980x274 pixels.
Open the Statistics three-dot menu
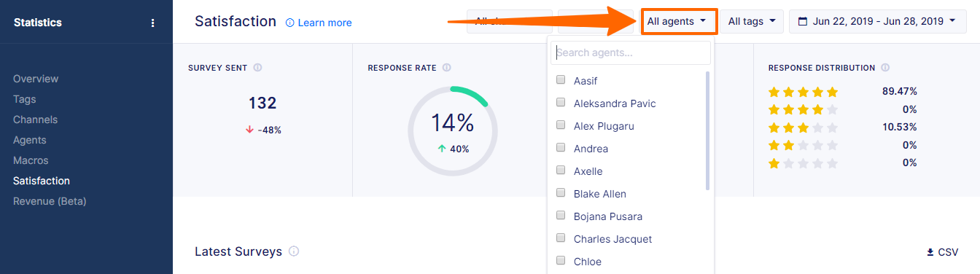152,23
